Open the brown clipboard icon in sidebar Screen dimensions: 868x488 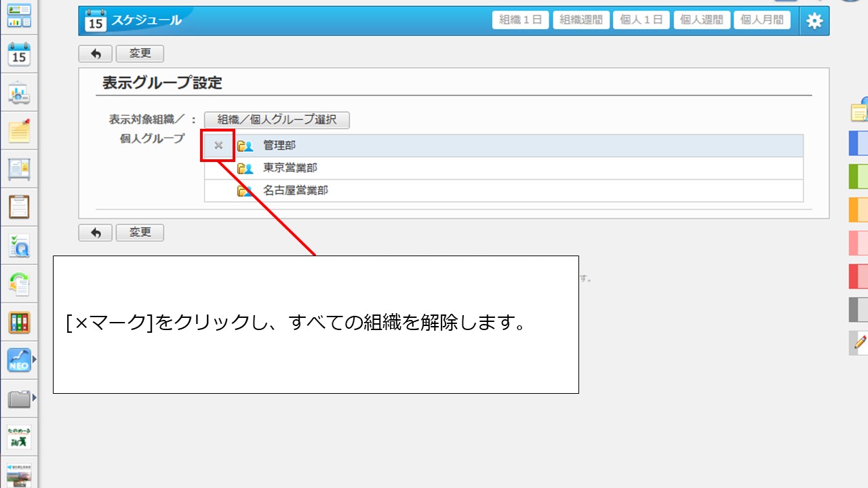pos(19,207)
